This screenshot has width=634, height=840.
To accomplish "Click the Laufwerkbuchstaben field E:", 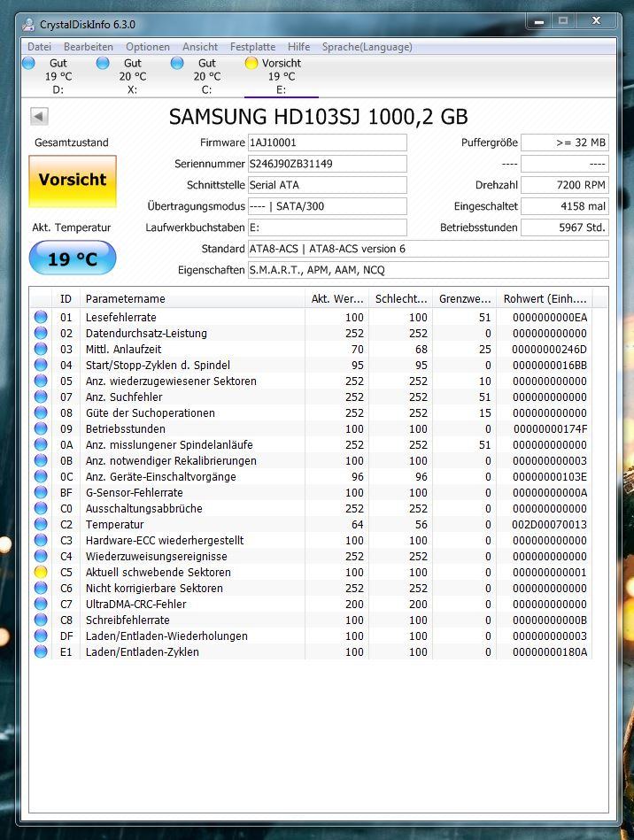I will point(328,227).
